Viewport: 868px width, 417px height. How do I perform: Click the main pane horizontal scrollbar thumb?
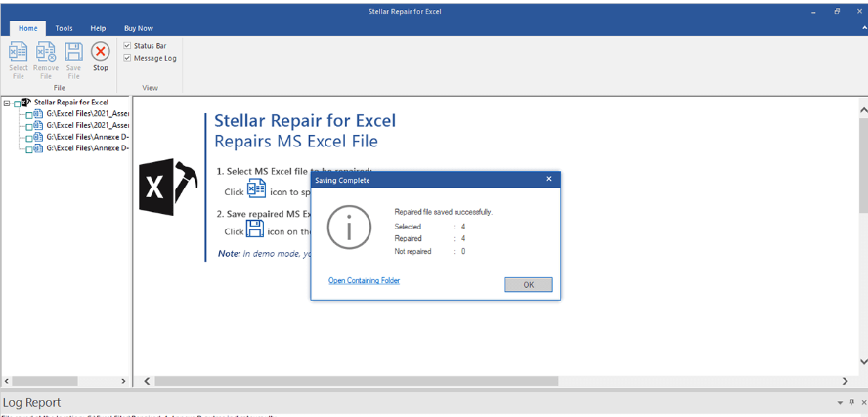[357, 381]
